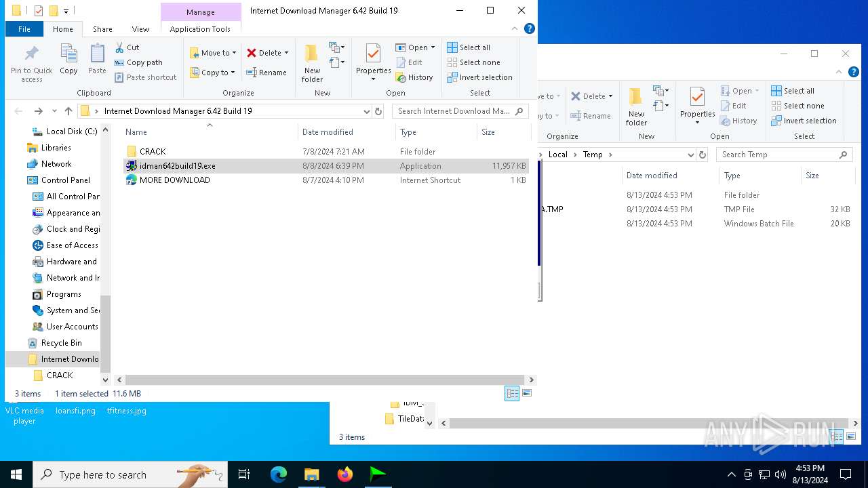Open the Delete dropdown in front window
868x488 pixels.
click(x=268, y=53)
